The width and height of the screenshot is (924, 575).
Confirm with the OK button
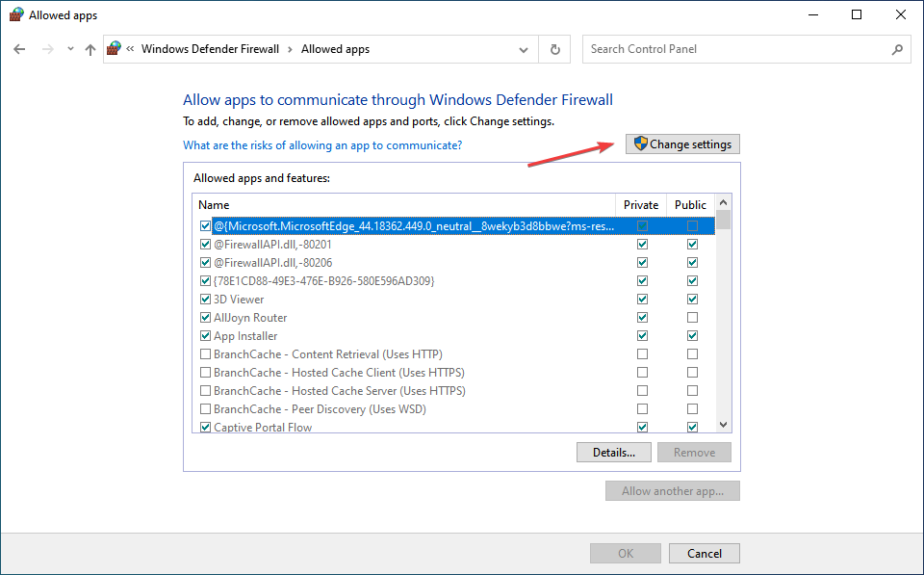[x=626, y=553]
